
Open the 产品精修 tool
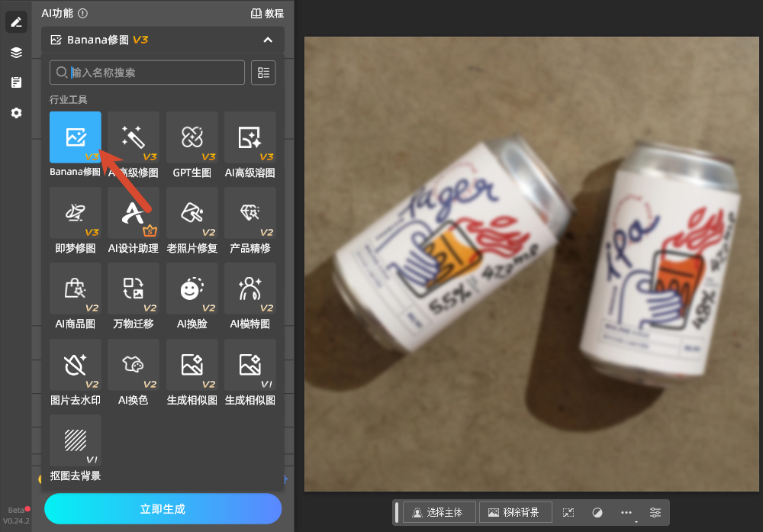point(250,213)
